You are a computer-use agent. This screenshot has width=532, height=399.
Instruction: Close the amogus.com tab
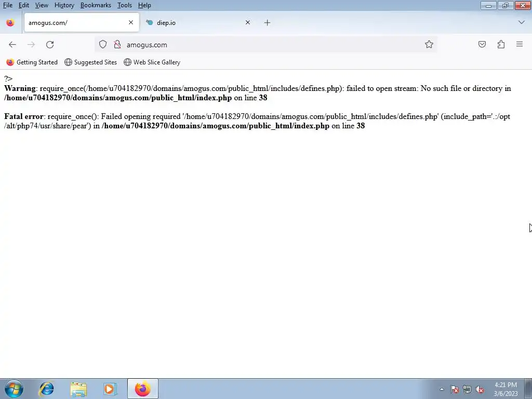pyautogui.click(x=131, y=22)
